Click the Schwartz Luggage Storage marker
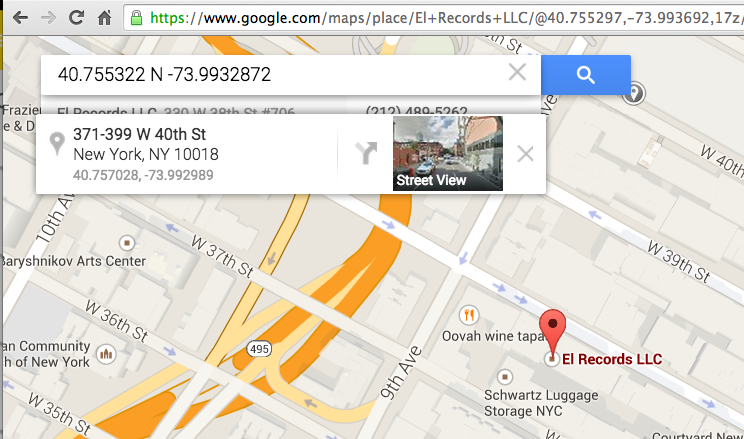 click(x=504, y=377)
